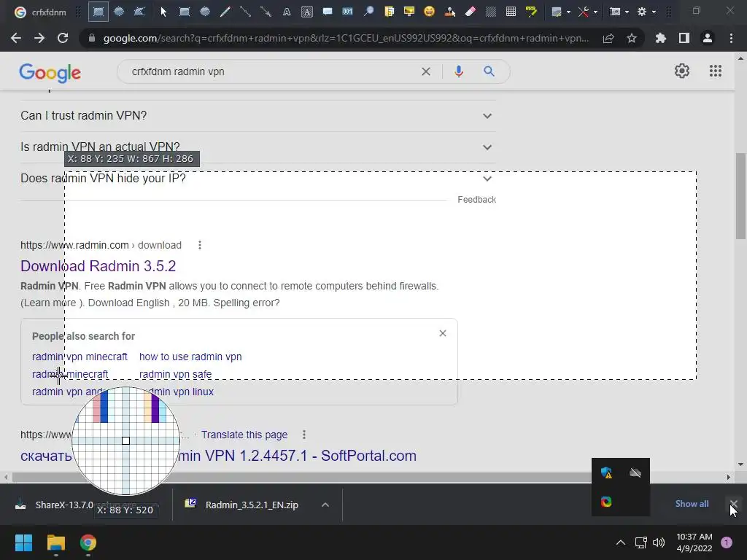747x560 pixels.
Task: Select the rectangle region capture mode
Action: pyautogui.click(x=98, y=12)
